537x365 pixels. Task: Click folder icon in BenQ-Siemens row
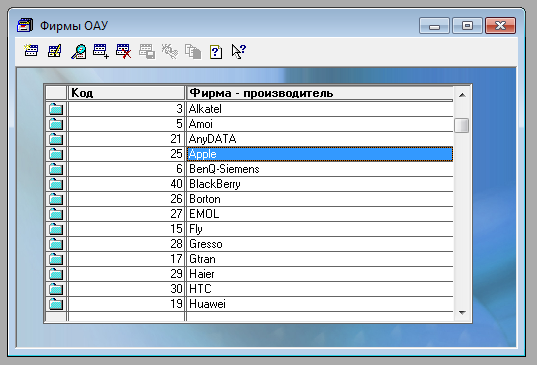(x=56, y=169)
